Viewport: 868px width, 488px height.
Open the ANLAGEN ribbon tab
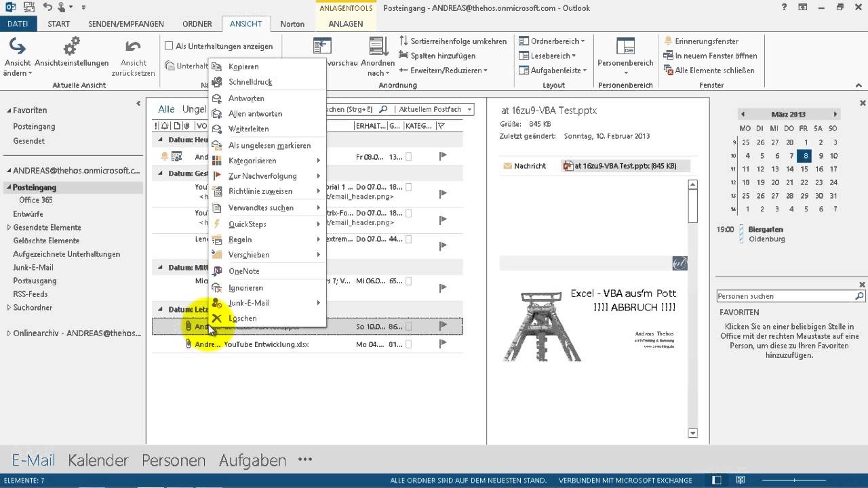pos(346,24)
